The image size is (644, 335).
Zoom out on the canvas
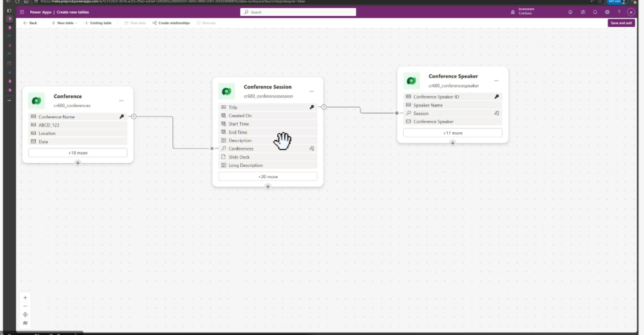[25, 306]
